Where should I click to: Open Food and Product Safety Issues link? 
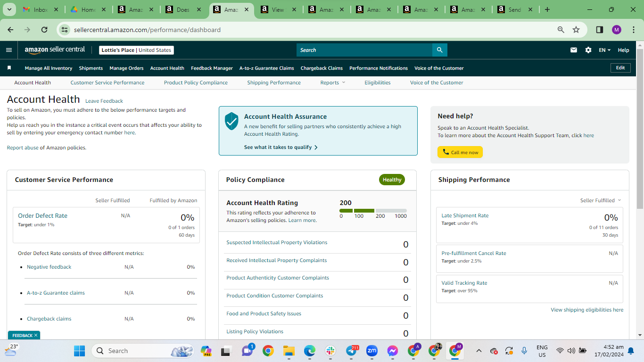pos(264,313)
